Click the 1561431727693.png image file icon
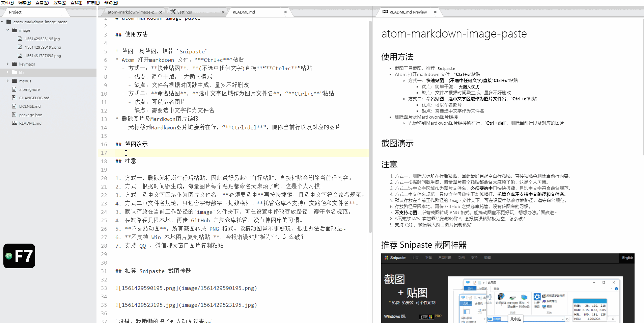Screen dimensions: 644x323 [x=20, y=55]
